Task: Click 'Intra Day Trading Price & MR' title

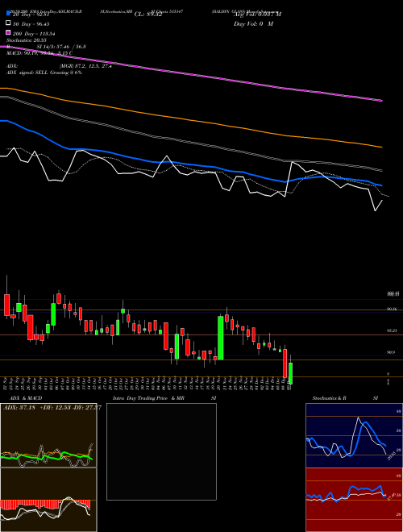Action: (148, 398)
